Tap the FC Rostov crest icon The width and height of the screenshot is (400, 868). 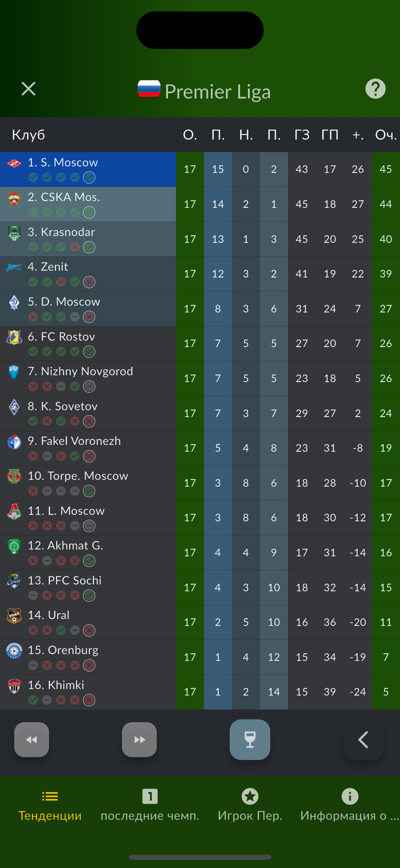[14, 337]
